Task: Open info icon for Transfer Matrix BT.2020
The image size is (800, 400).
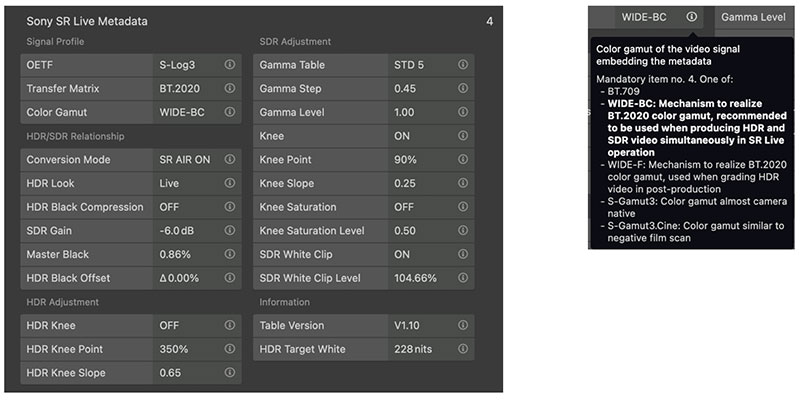Action: pyautogui.click(x=230, y=88)
